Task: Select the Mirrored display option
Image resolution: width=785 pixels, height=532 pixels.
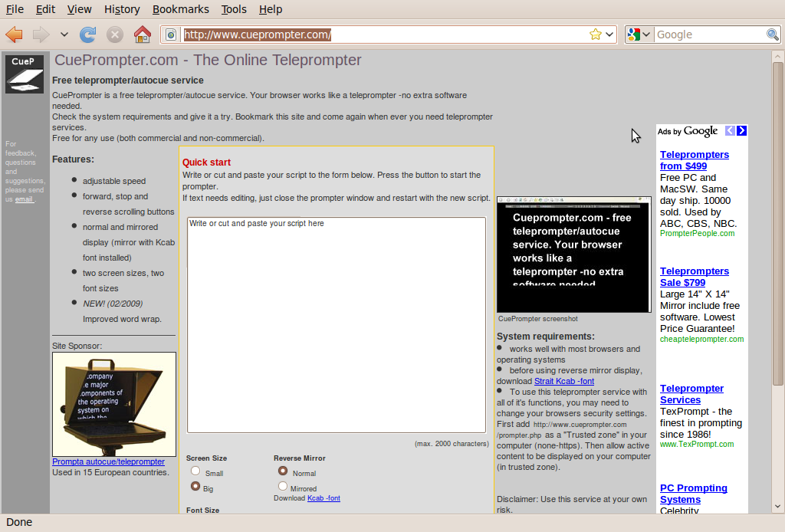Action: point(283,487)
